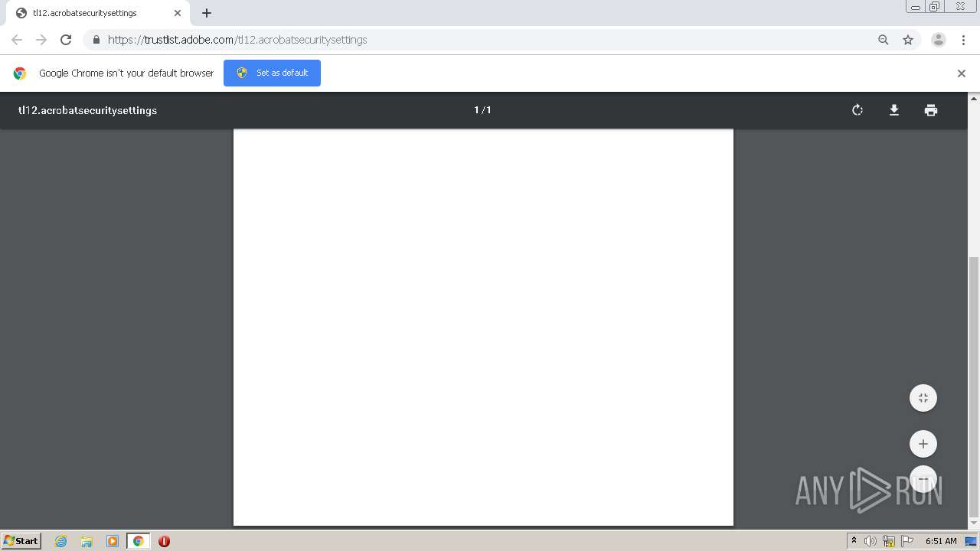
Task: Open the volume control in tray
Action: click(x=871, y=541)
